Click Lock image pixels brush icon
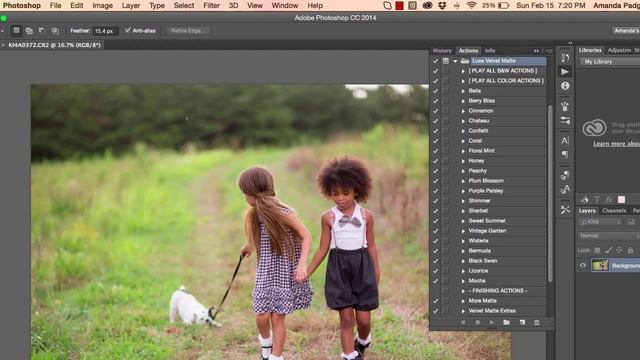Image resolution: width=640 pixels, height=360 pixels. pyautogui.click(x=608, y=250)
